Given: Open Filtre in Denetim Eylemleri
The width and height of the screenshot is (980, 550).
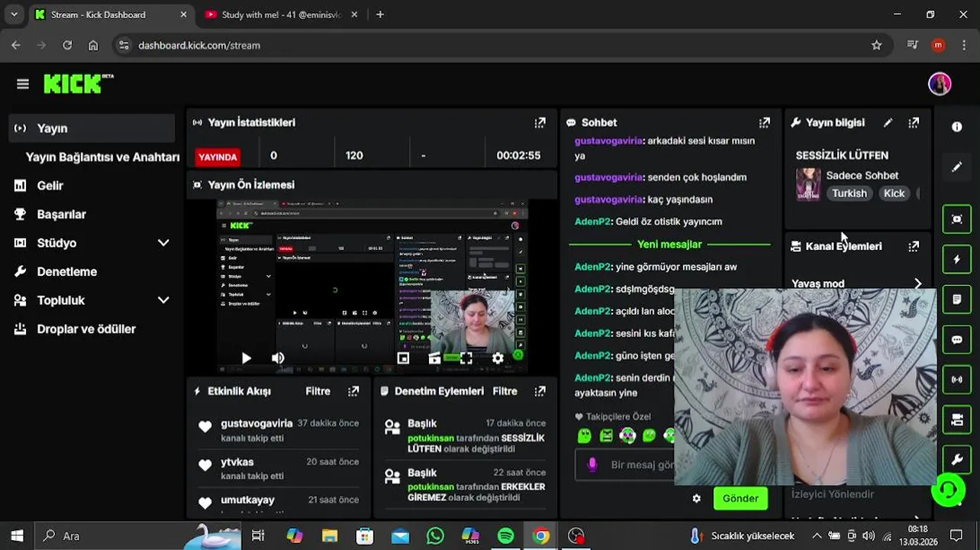Looking at the screenshot, I should tap(505, 391).
